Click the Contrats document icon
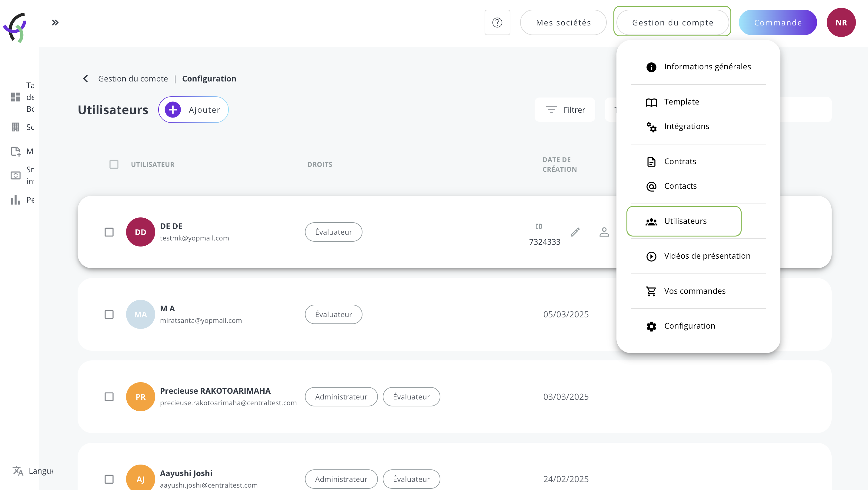Viewport: 868px width, 490px height. tap(651, 162)
